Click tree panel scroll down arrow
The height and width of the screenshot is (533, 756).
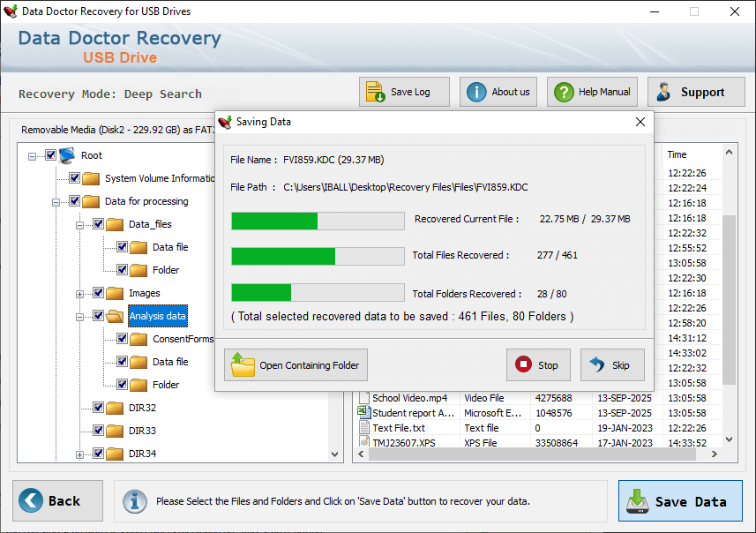334,454
